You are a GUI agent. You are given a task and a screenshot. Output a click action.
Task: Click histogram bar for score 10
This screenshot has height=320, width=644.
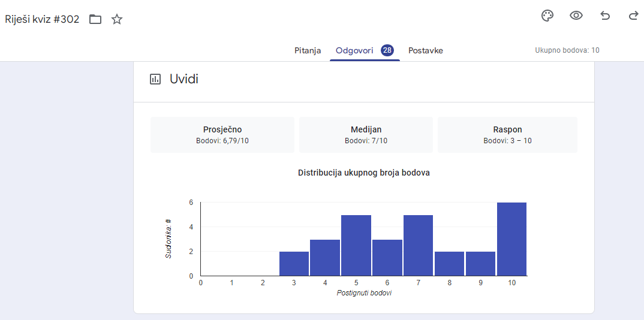(511, 239)
